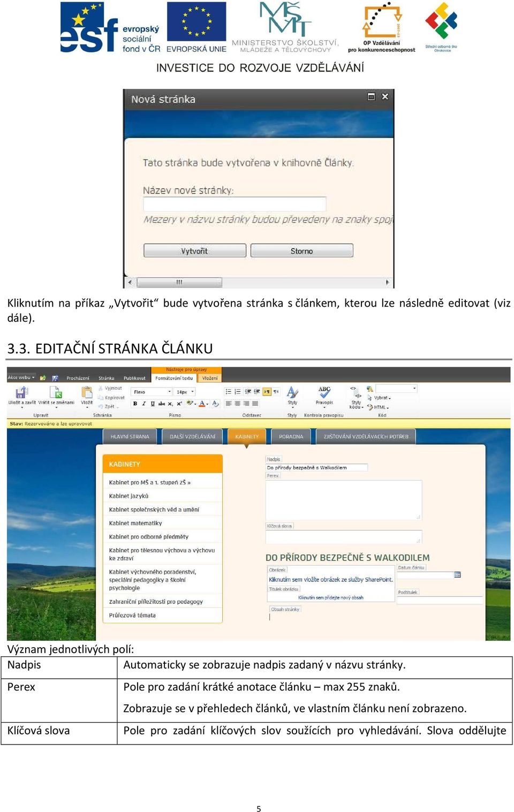Apply superscript formatting
Image resolution: width=514 pixels, height=812 pixels.
coord(179,404)
